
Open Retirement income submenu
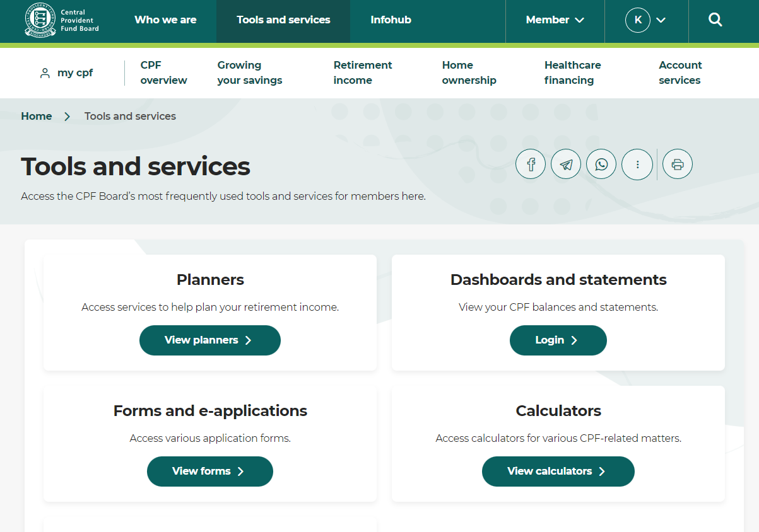[x=363, y=72]
